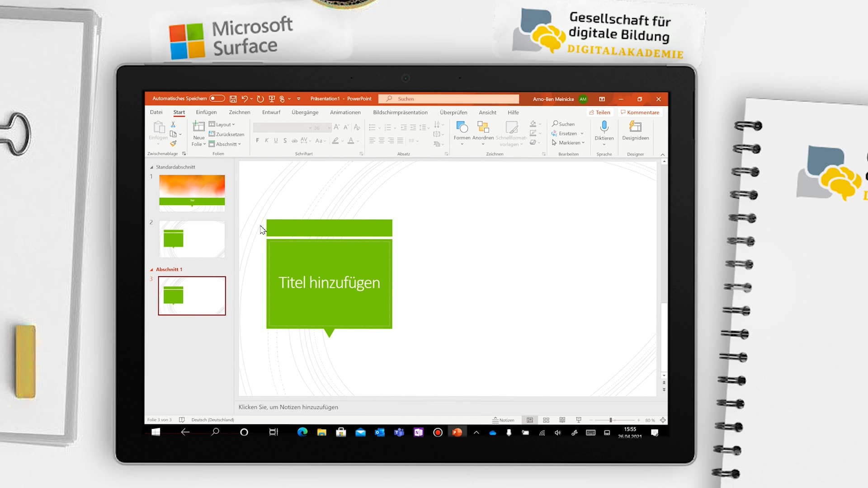Switch to reading view in status bar

[x=562, y=420]
